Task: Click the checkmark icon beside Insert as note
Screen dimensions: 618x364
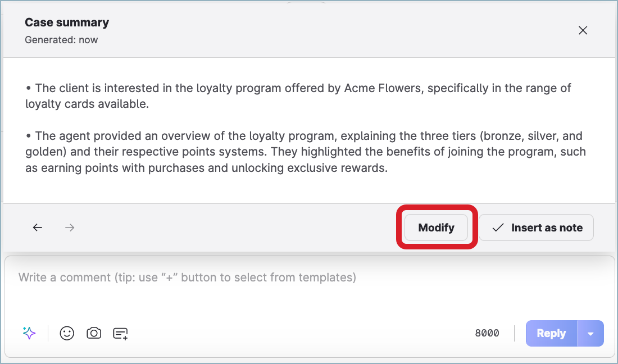Action: click(x=498, y=228)
